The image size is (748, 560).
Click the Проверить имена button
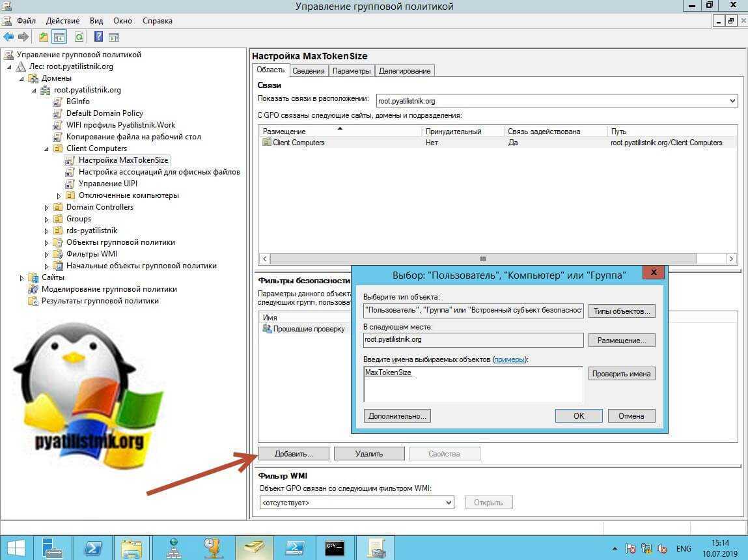point(621,374)
